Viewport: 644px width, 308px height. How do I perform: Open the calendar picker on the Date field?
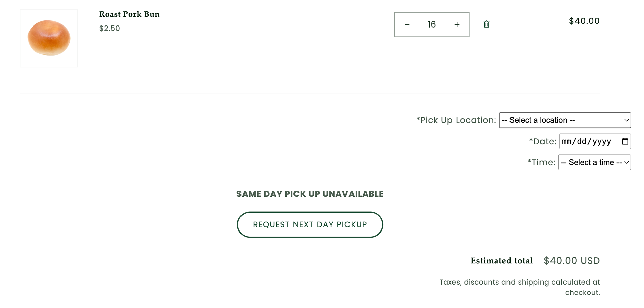pos(625,141)
